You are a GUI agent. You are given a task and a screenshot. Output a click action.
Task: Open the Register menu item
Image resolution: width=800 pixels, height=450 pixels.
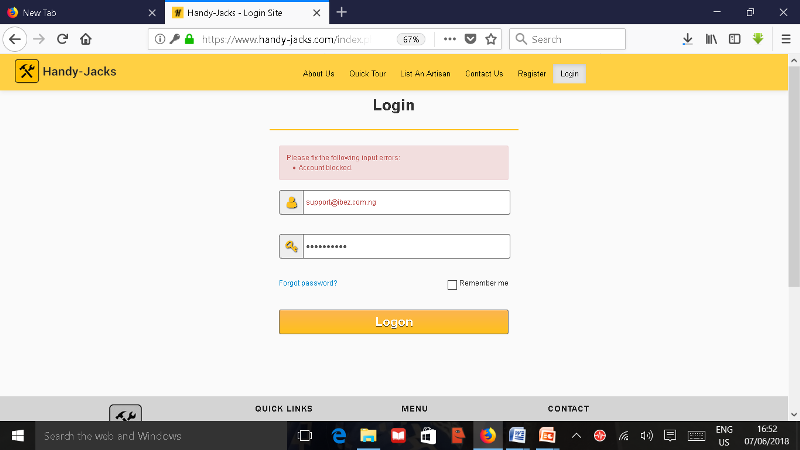pyautogui.click(x=531, y=74)
